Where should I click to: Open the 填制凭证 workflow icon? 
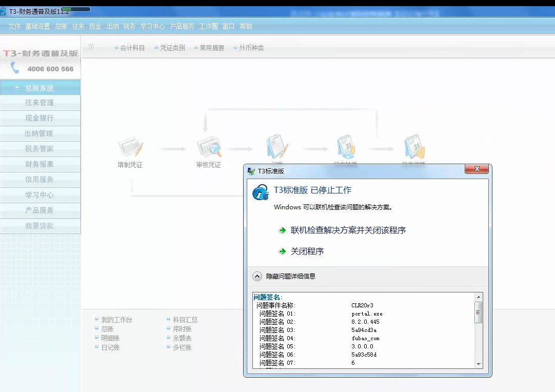(x=131, y=147)
